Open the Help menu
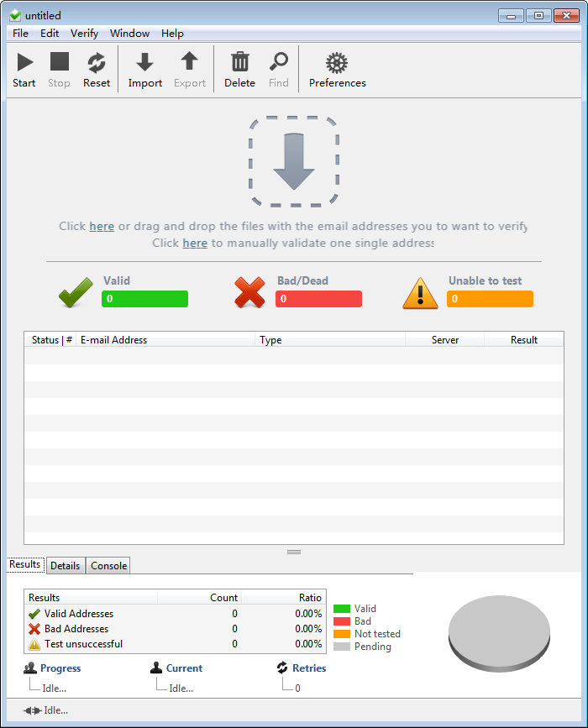Screen dimensions: 588x728 (x=172, y=34)
